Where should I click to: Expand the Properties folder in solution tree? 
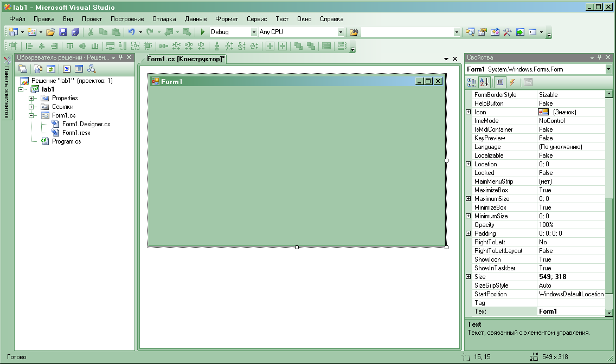pos(31,98)
